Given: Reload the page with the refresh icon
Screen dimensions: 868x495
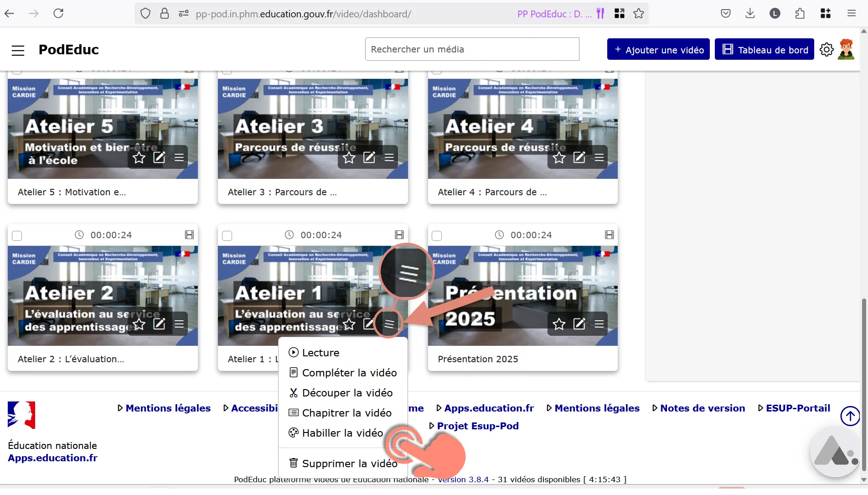Looking at the screenshot, I should click(x=58, y=14).
